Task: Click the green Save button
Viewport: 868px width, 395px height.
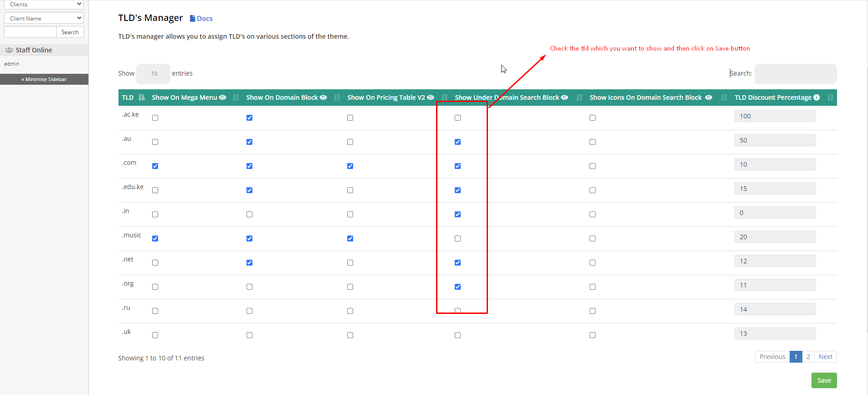Action: [824, 380]
